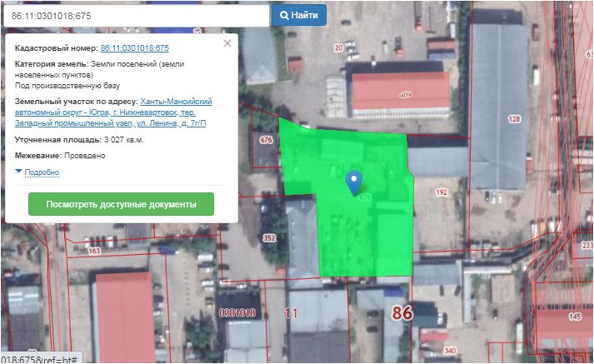Select parcel labeled 128 on the map

pyautogui.click(x=514, y=120)
